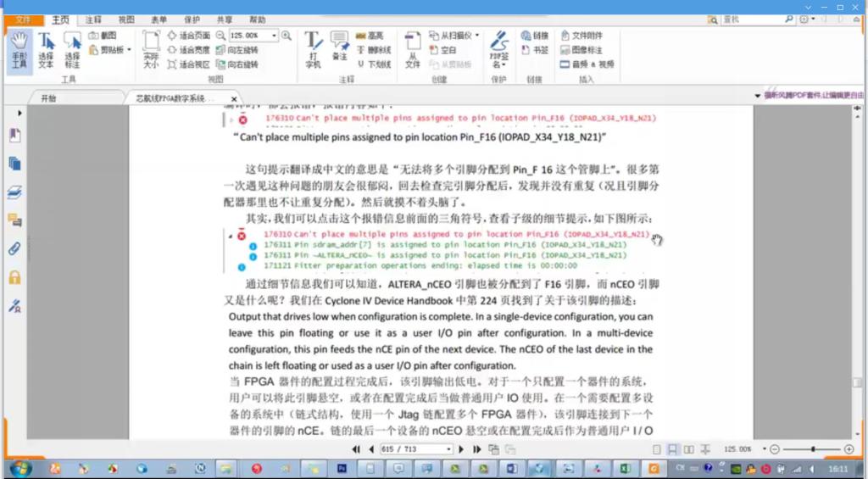Open the 注释 (Comment) ribbon tab
The height and width of the screenshot is (479, 868).
click(93, 19)
